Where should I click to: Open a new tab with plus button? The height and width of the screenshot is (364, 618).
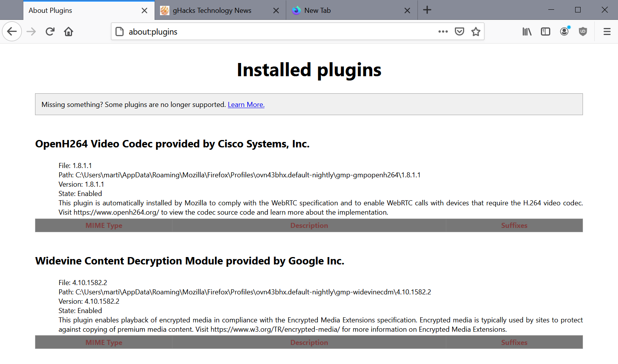(427, 10)
